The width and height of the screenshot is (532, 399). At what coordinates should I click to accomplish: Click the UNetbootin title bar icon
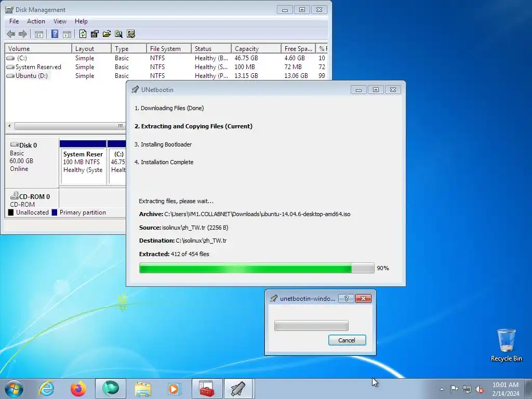135,89
